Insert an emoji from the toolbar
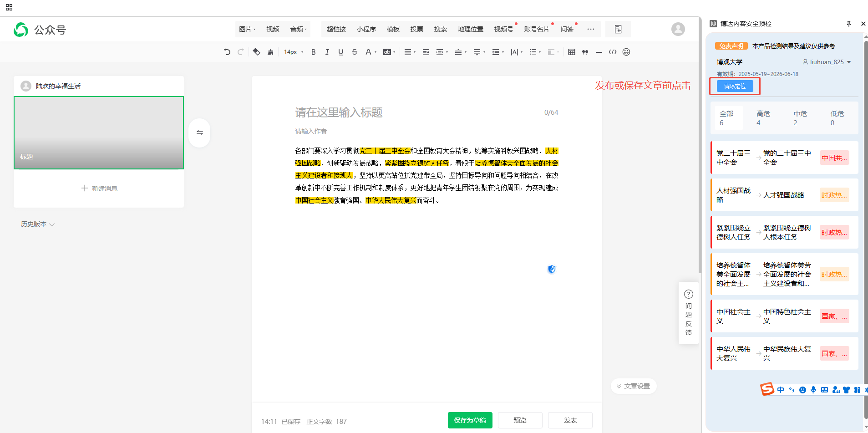Image resolution: width=868 pixels, height=433 pixels. click(626, 52)
